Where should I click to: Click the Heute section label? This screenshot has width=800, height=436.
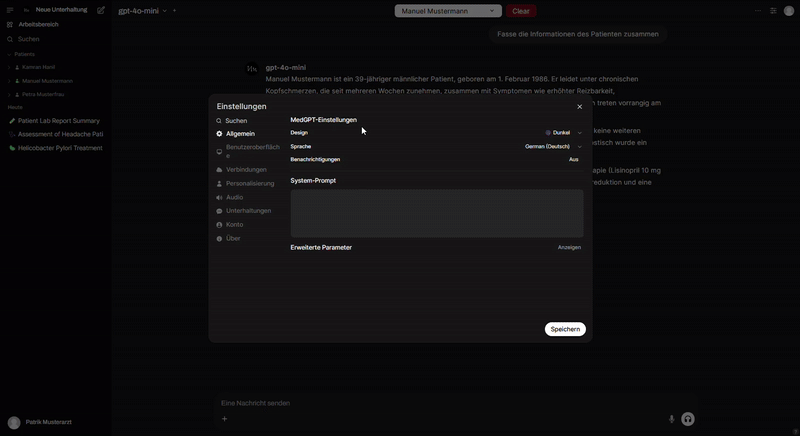pyautogui.click(x=15, y=108)
